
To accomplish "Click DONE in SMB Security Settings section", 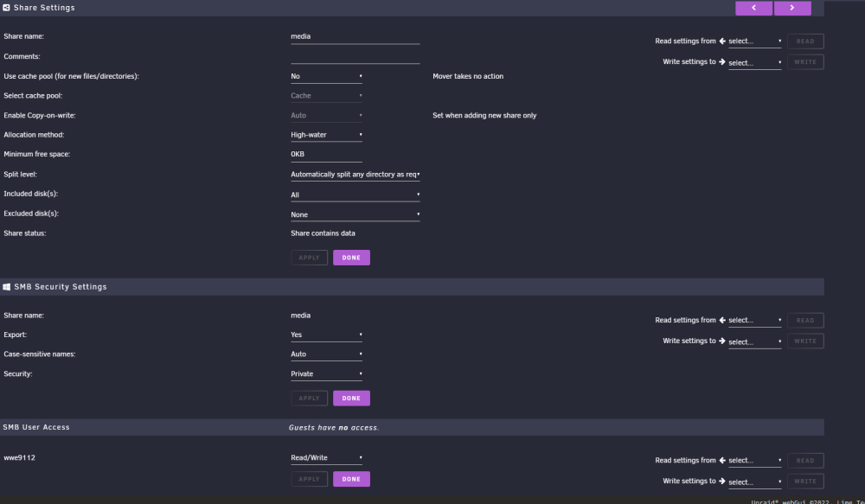I will [x=351, y=399].
